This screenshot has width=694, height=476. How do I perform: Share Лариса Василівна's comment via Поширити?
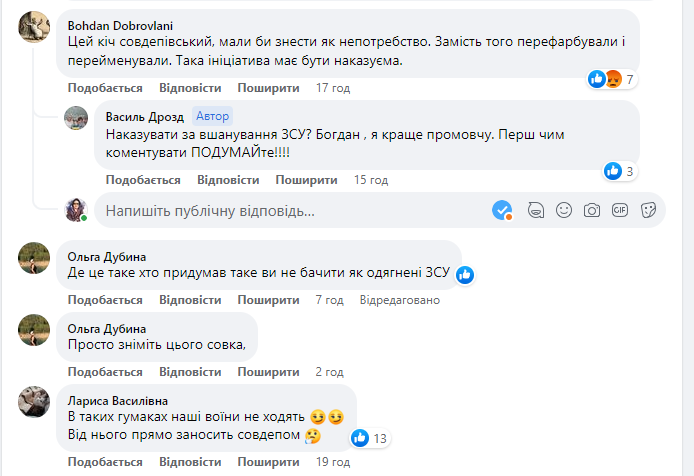tap(270, 463)
